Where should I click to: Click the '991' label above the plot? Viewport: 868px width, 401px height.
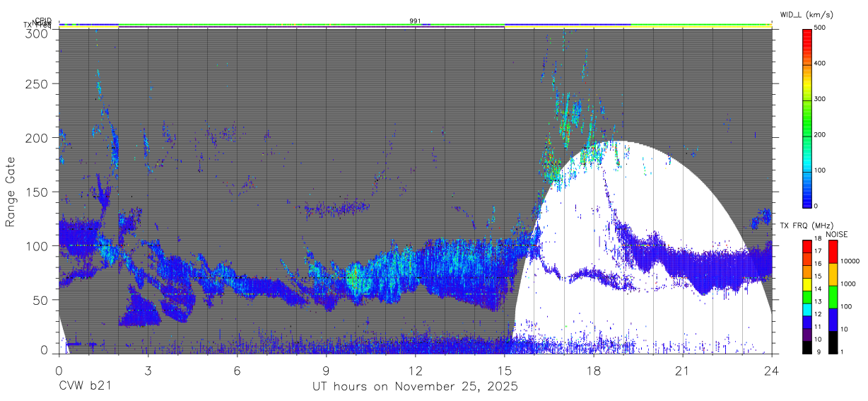point(415,21)
